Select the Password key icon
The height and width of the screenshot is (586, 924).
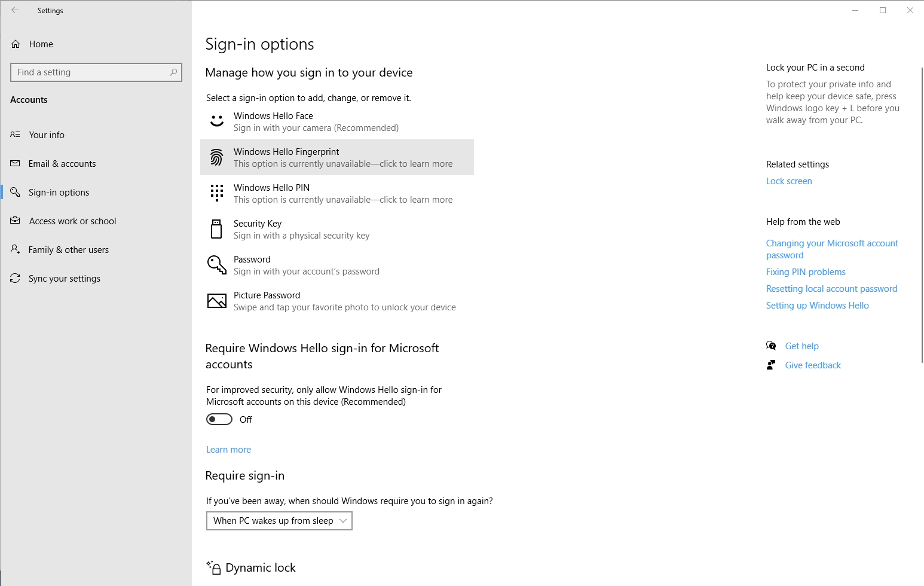coord(216,265)
